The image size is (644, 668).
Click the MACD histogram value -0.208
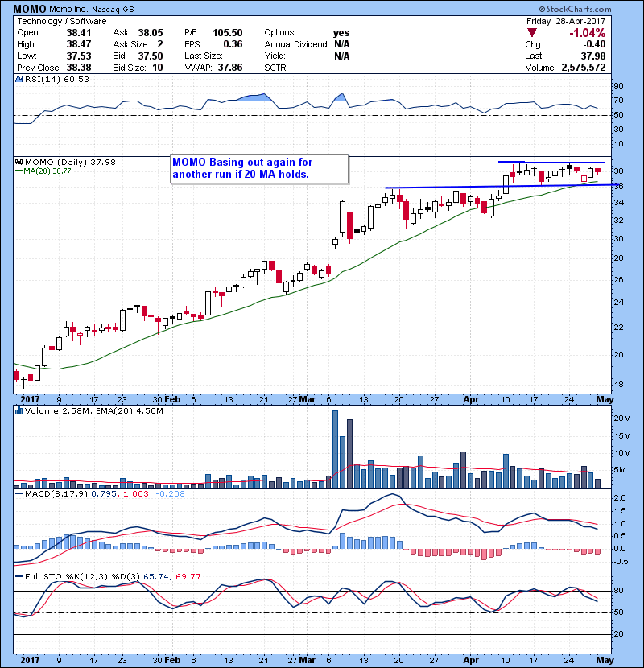(170, 494)
